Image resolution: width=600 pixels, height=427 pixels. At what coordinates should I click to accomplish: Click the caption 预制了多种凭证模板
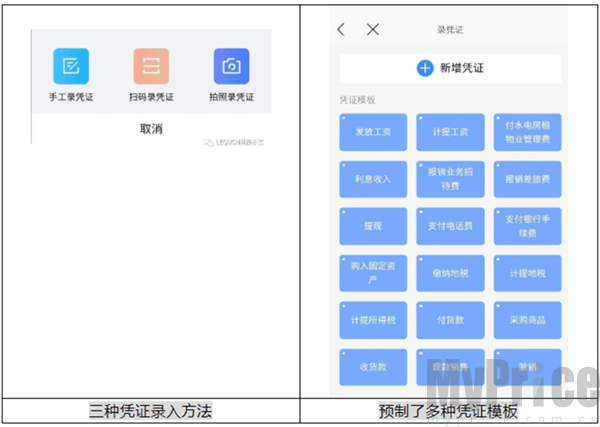point(448,412)
